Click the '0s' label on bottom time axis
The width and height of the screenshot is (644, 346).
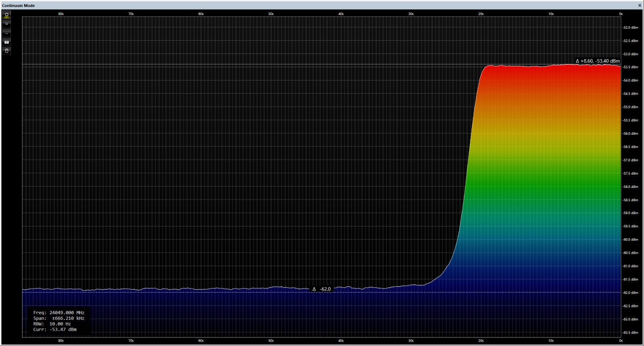click(621, 341)
